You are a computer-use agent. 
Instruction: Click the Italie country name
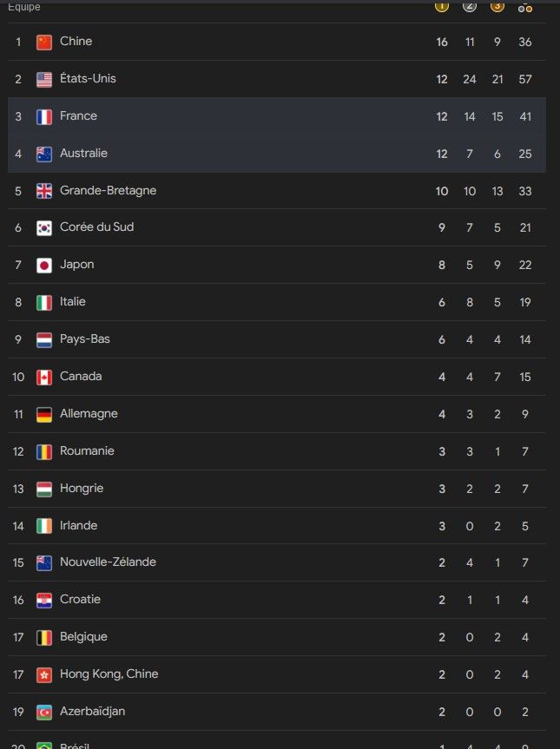pyautogui.click(x=73, y=302)
